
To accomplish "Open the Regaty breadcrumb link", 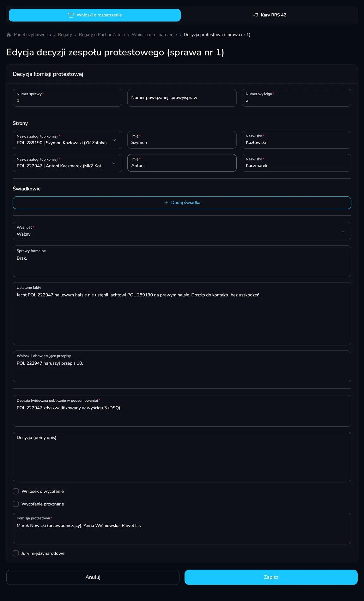I will [65, 35].
